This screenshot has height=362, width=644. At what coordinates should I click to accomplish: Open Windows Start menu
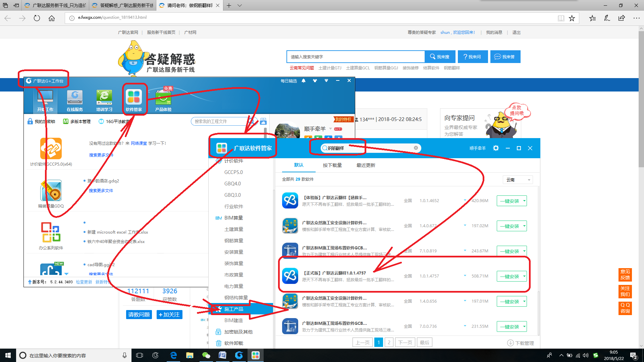point(8,355)
